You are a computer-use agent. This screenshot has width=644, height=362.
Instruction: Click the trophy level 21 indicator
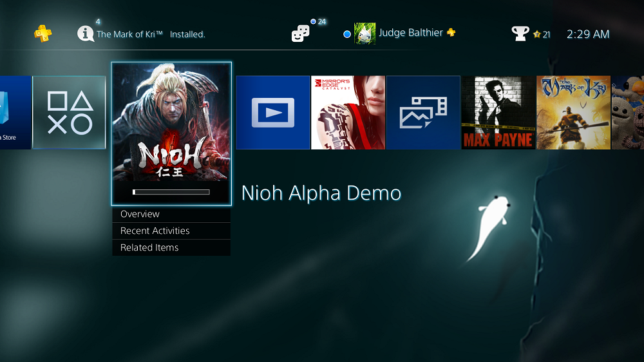542,35
